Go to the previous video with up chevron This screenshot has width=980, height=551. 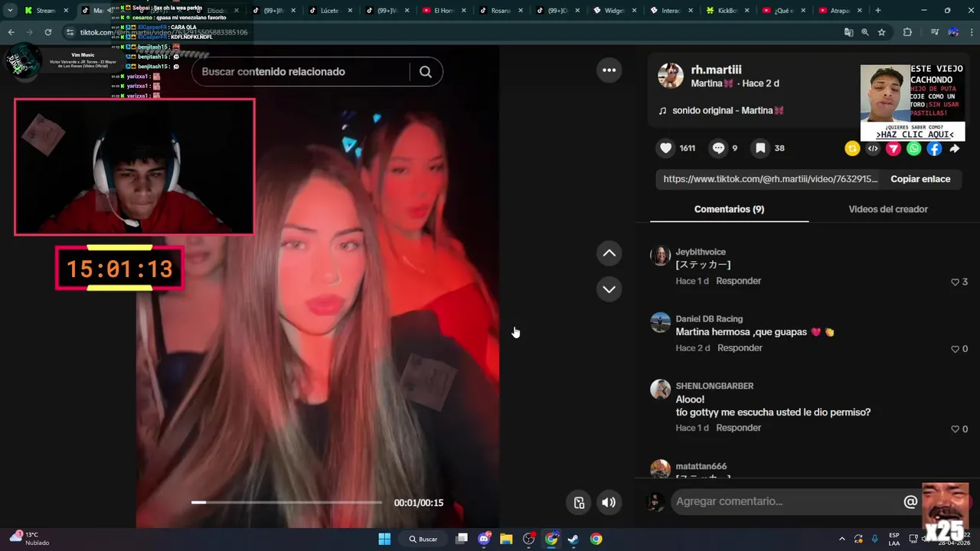[x=609, y=253]
